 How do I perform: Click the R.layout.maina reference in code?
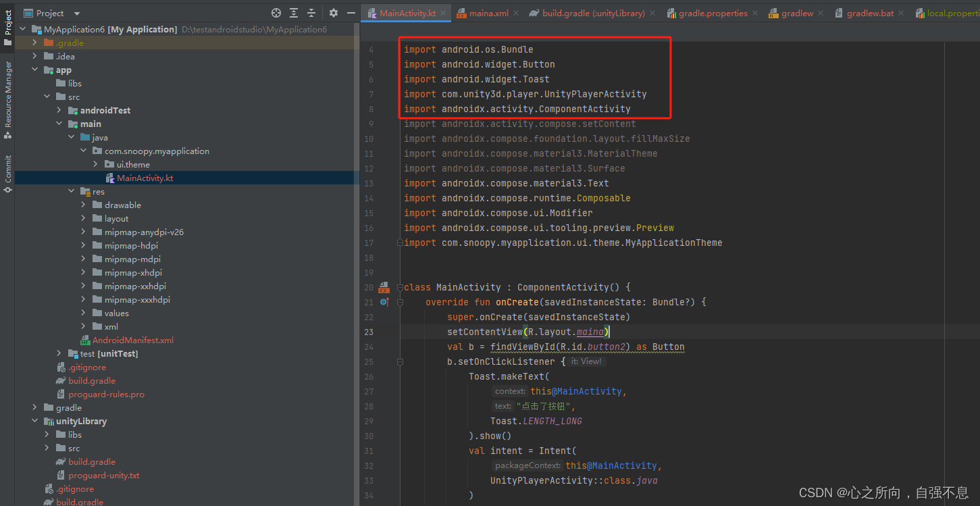[x=566, y=332]
